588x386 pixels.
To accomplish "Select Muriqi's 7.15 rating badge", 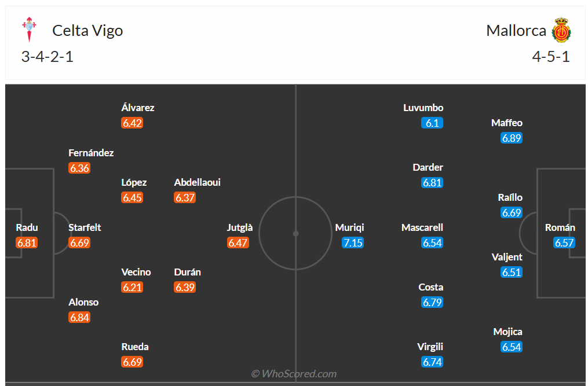I will (x=353, y=243).
